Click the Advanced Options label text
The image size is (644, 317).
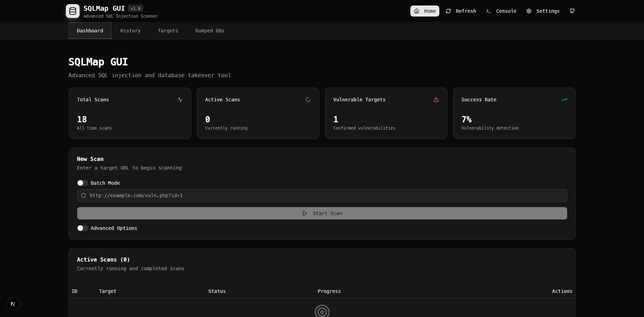pyautogui.click(x=114, y=228)
